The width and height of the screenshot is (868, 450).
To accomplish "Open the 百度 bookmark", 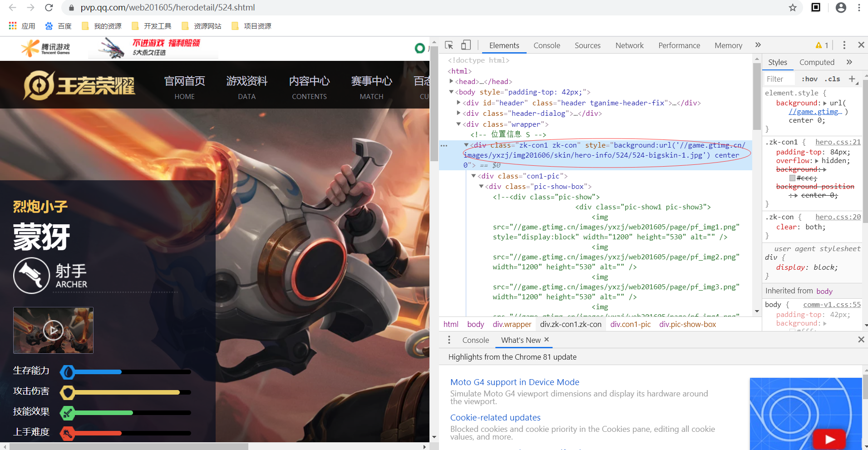I will click(x=58, y=26).
